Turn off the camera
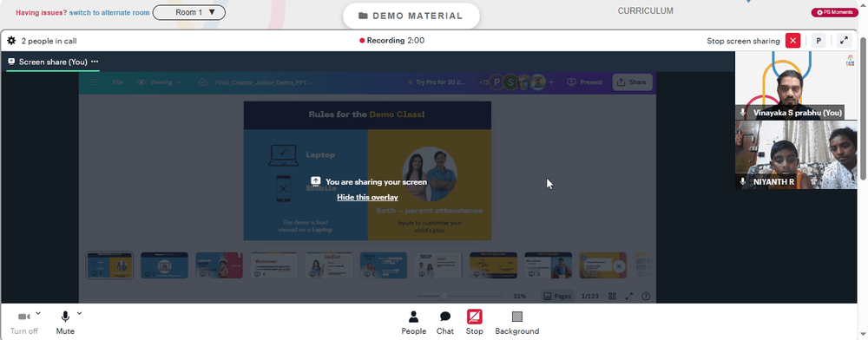 (23, 323)
